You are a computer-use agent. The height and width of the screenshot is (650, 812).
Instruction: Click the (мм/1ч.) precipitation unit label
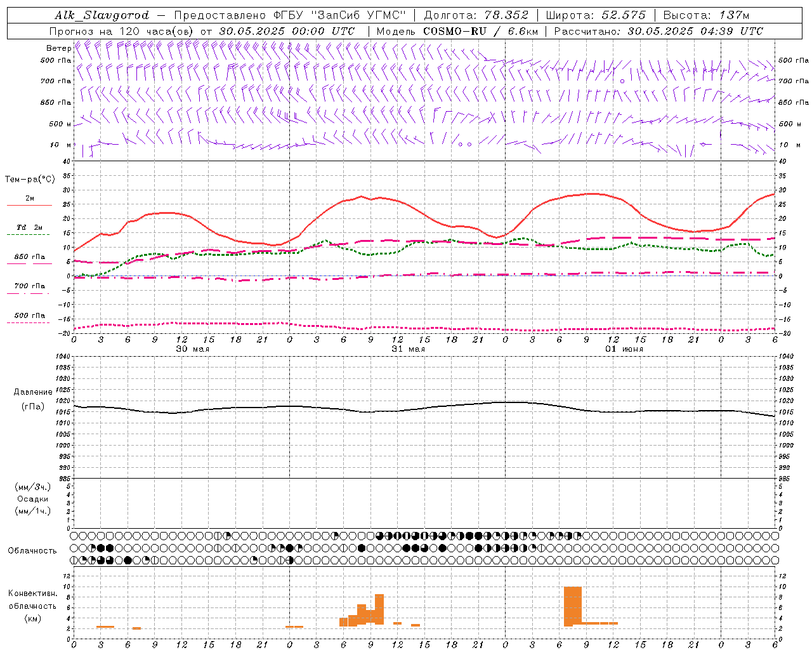click(33, 511)
